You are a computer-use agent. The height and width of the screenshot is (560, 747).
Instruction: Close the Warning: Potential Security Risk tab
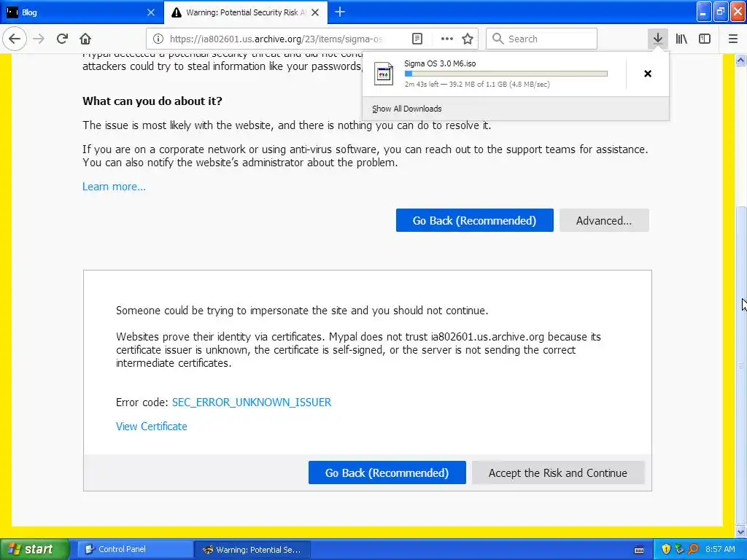[x=315, y=12]
